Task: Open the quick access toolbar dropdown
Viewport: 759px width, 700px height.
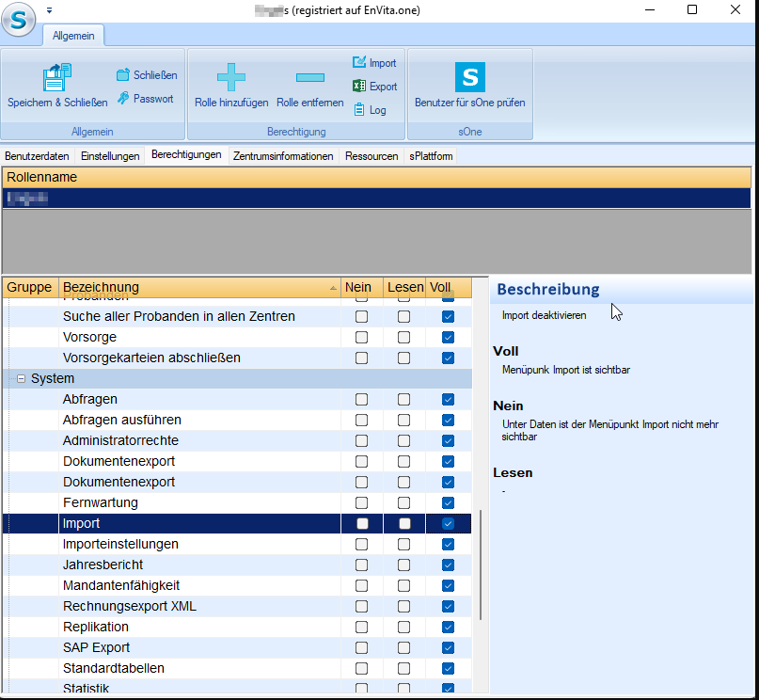Action: click(49, 10)
